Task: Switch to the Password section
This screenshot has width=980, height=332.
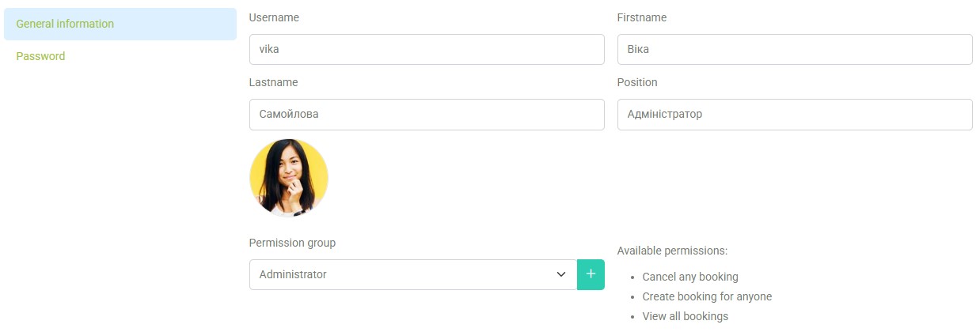Action: coord(40,56)
